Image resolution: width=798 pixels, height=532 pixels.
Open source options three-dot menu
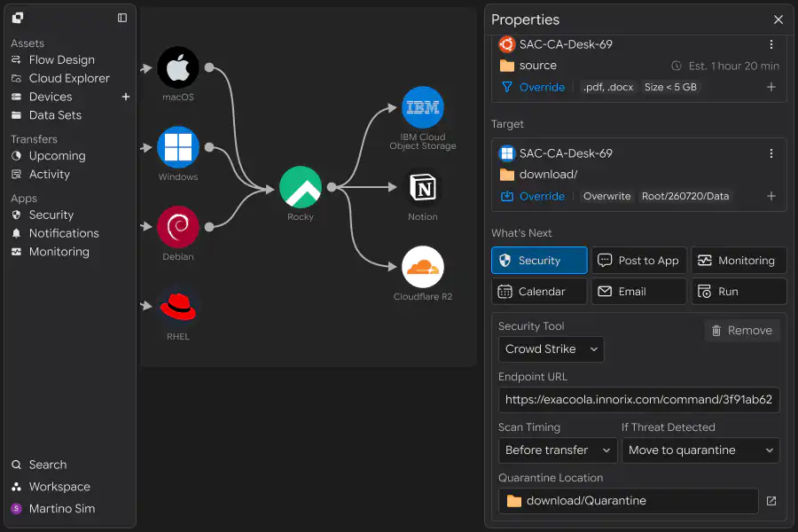click(771, 44)
